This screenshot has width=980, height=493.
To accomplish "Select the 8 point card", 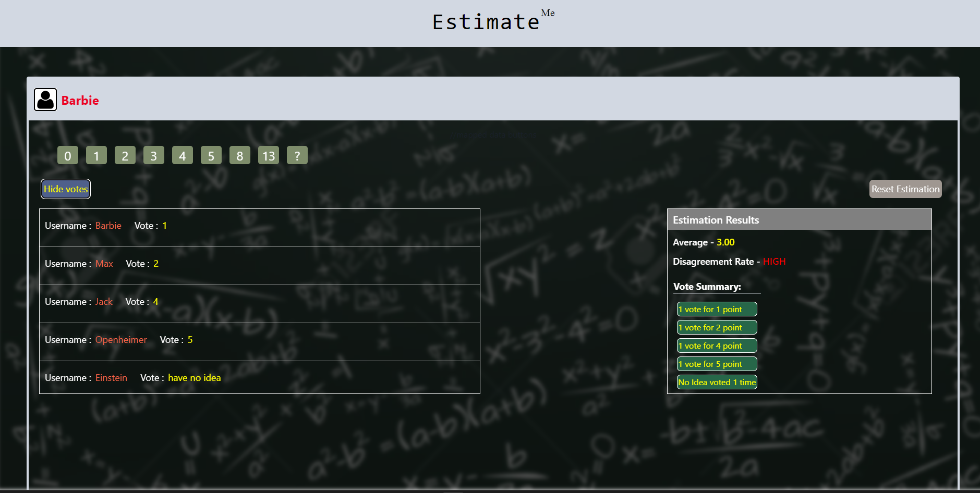I will (240, 155).
